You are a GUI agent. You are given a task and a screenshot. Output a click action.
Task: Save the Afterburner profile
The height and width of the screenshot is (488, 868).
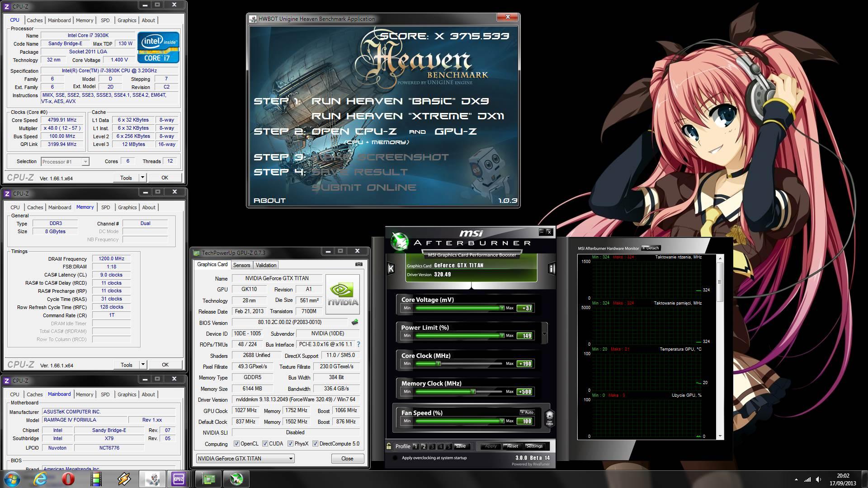click(461, 446)
